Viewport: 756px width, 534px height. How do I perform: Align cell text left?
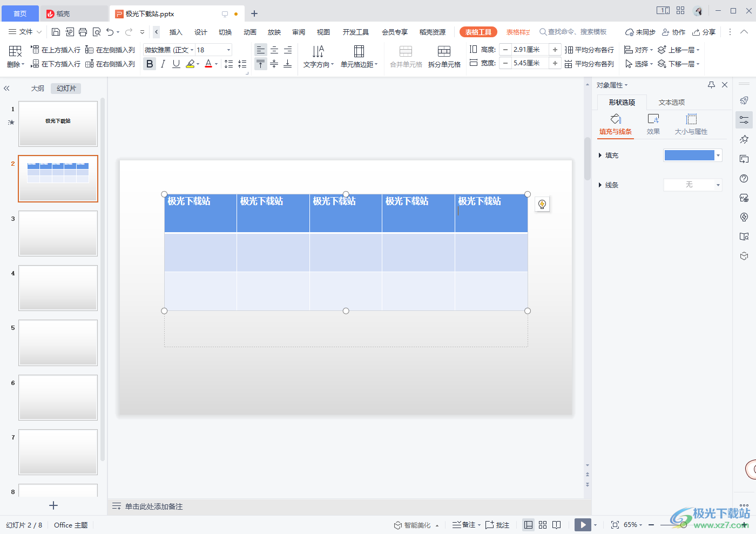[261, 50]
